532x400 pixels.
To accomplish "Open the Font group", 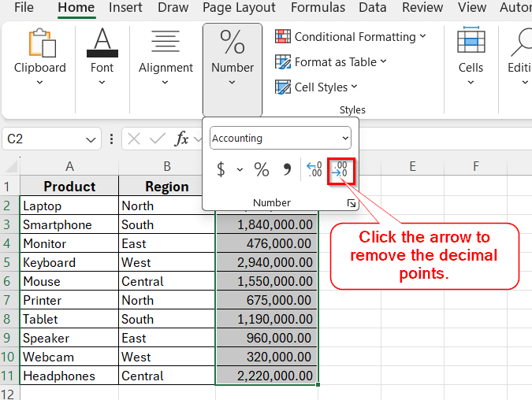I will click(x=102, y=57).
